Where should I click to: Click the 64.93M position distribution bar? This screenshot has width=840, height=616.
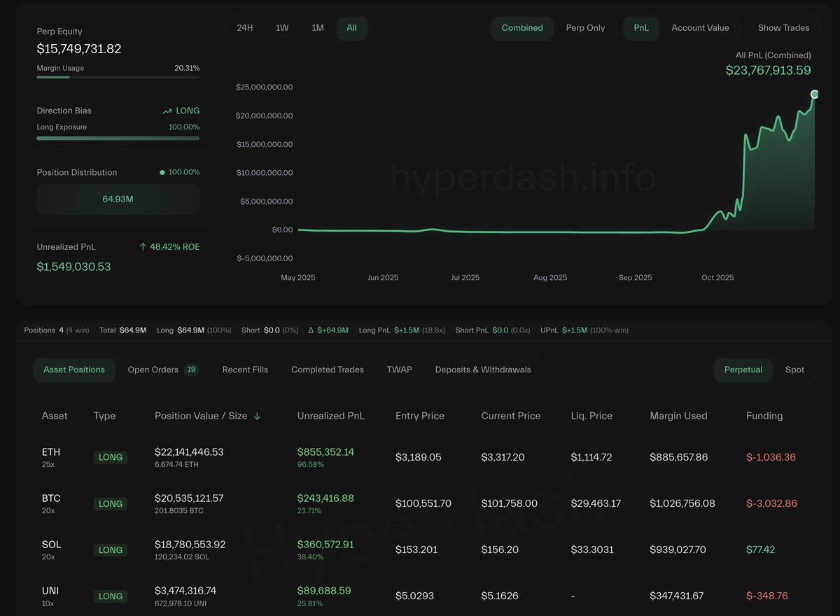click(x=118, y=199)
